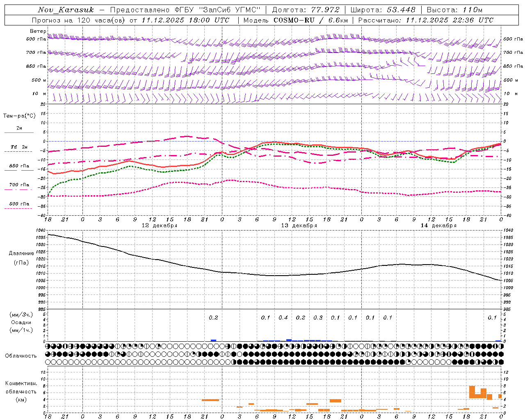525x420 pixels.
Task: Click the 0.4 precipitation value
Action: click(283, 318)
